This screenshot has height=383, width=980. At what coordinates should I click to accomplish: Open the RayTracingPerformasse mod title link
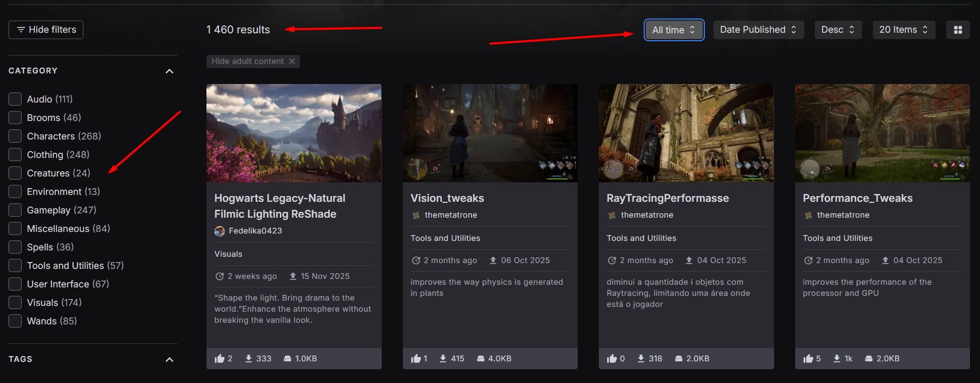(667, 198)
